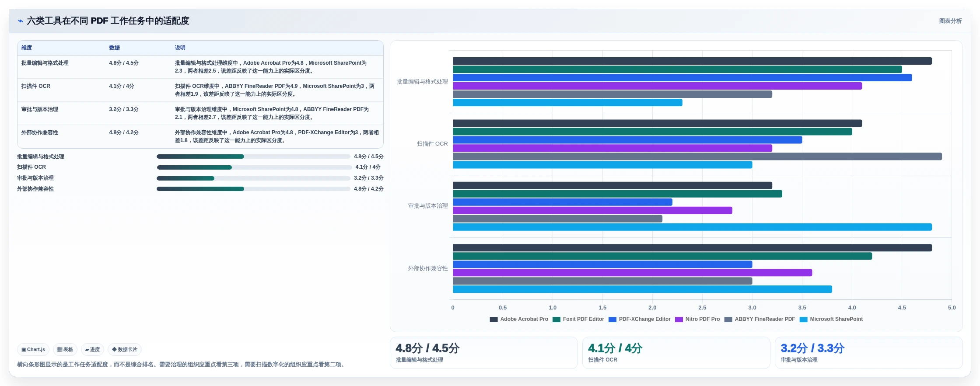Click the 批量编辑与格式处理 chart axis label

[422, 82]
